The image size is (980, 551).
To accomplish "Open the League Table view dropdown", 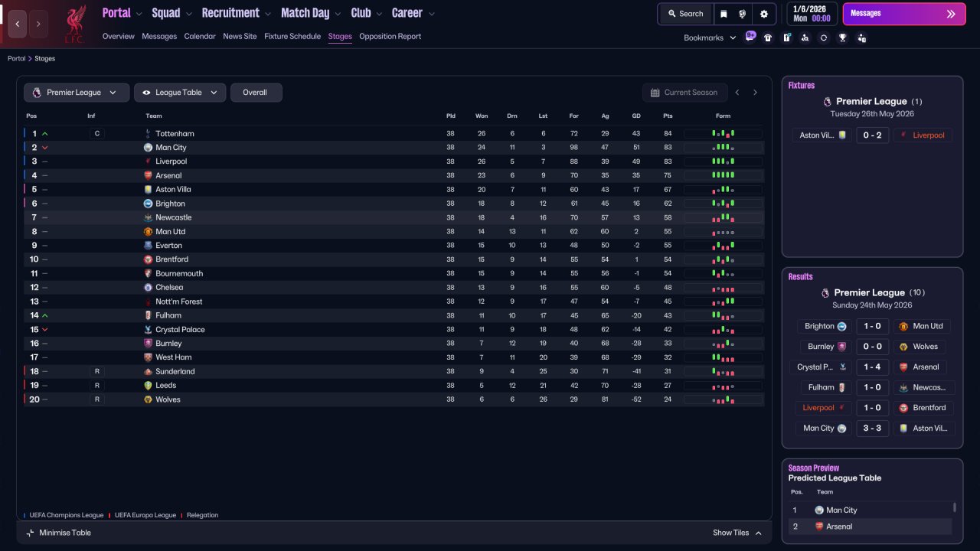I will coord(180,93).
